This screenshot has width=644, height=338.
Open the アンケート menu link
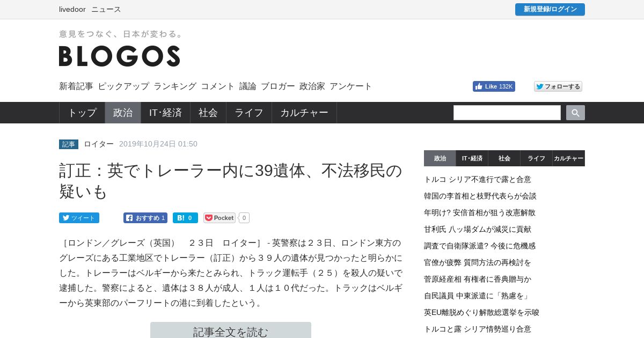[351, 86]
